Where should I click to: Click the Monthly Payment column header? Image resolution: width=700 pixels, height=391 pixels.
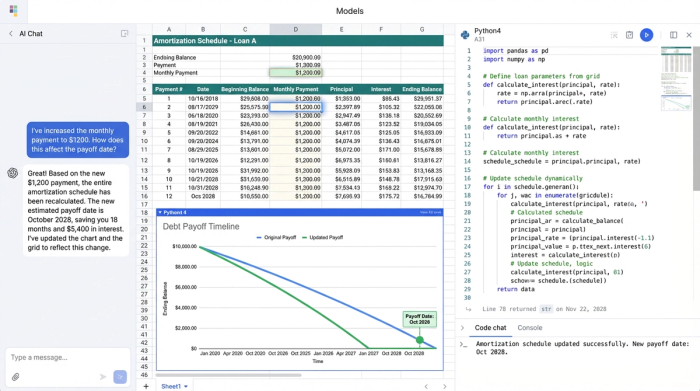296,89
